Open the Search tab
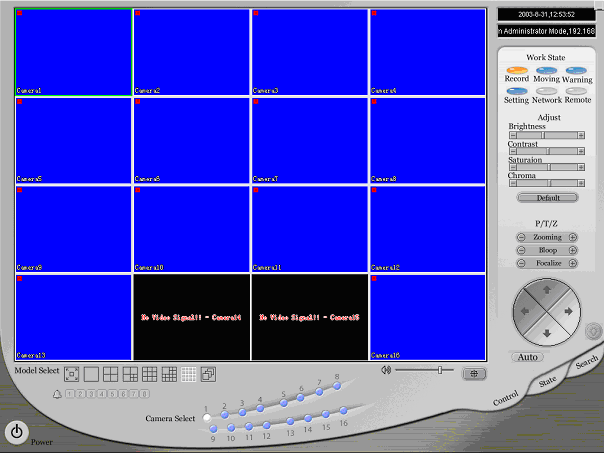This screenshot has width=604, height=453. 587,362
